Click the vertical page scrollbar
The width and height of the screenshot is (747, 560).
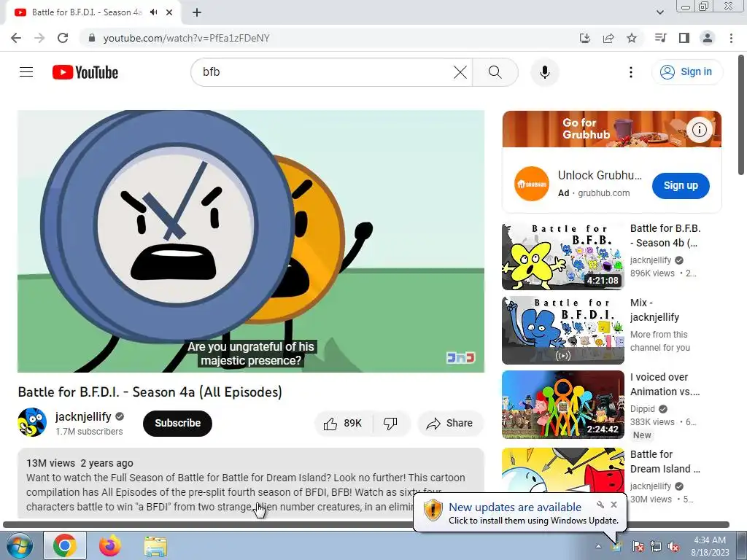[x=742, y=114]
